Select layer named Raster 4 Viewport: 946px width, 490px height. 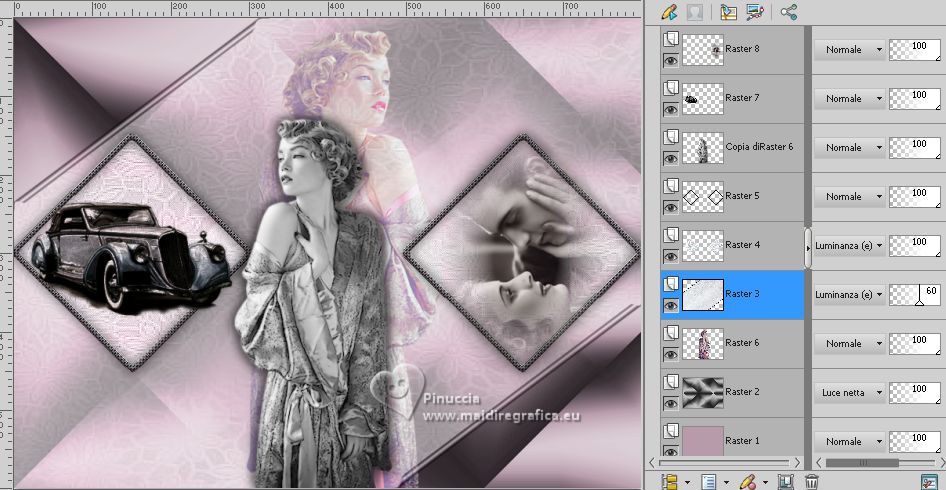tap(742, 244)
